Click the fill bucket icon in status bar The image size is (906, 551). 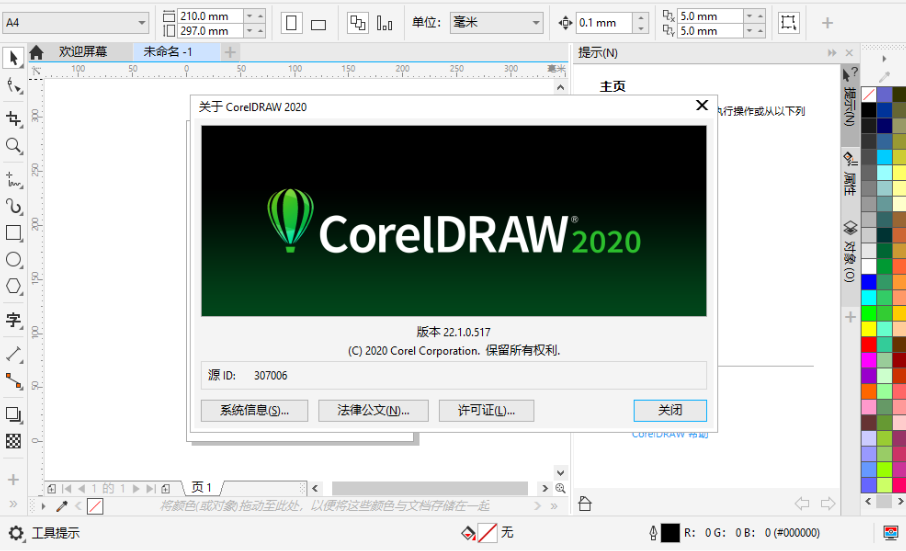coord(468,533)
